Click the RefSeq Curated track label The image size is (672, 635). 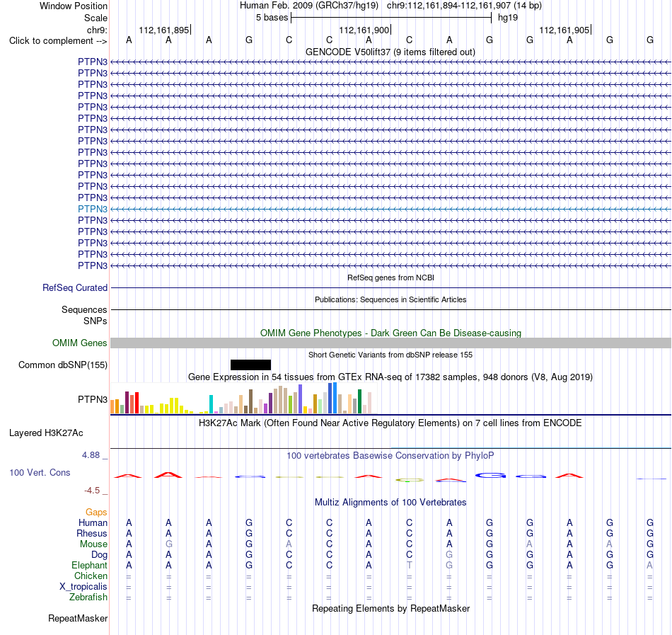75,287
